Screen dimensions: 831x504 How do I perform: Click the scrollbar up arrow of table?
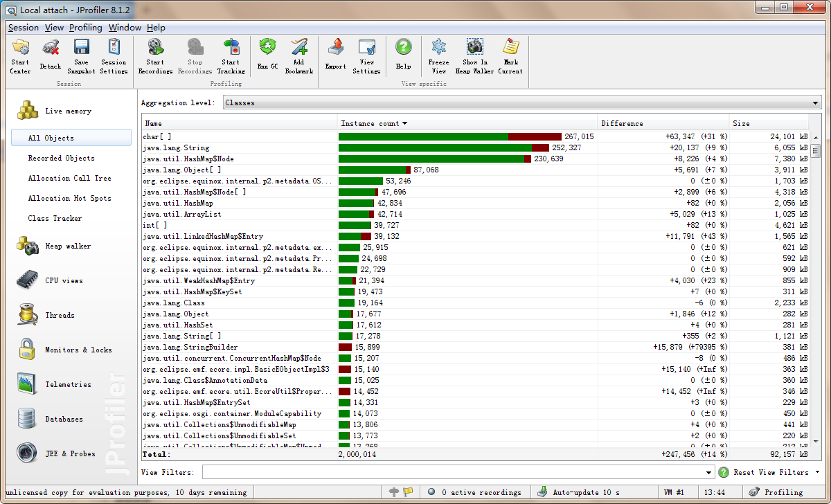816,136
